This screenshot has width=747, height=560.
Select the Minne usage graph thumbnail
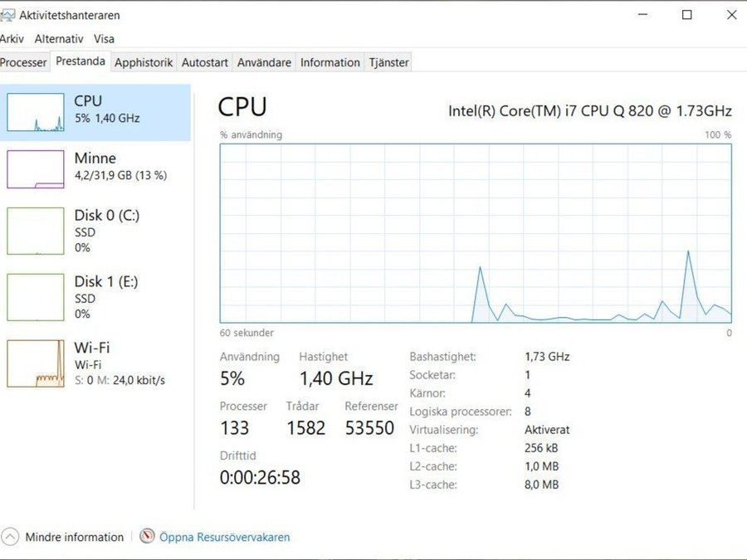click(x=36, y=168)
